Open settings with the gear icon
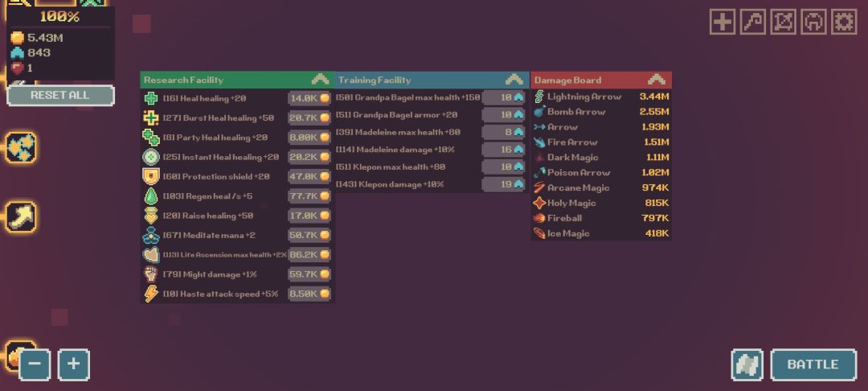The image size is (868, 391). point(844,23)
